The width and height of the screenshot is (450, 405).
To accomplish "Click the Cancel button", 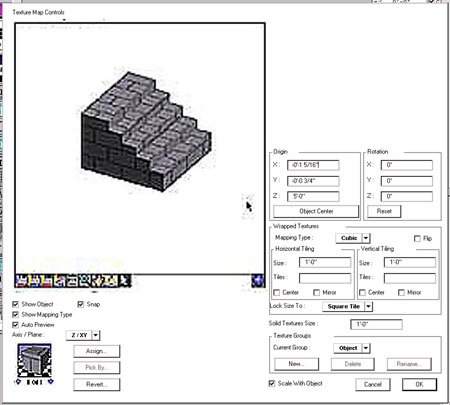I will 373,385.
